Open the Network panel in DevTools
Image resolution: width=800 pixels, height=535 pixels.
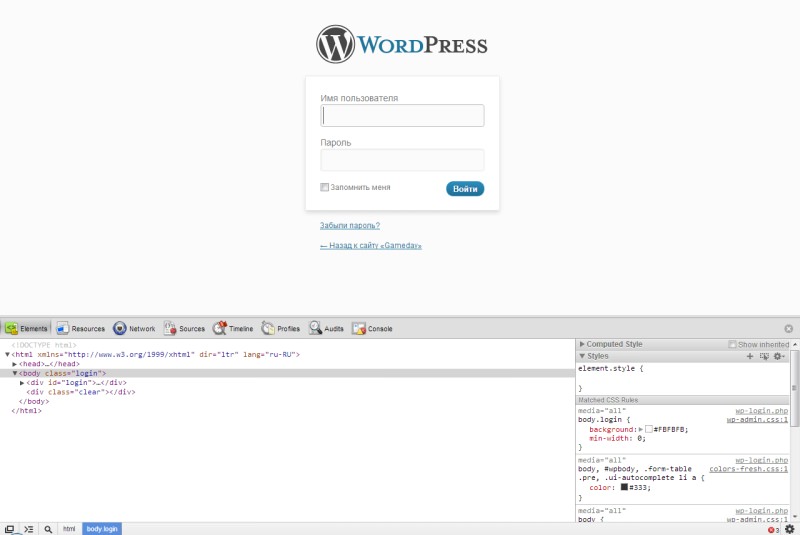(x=134, y=328)
